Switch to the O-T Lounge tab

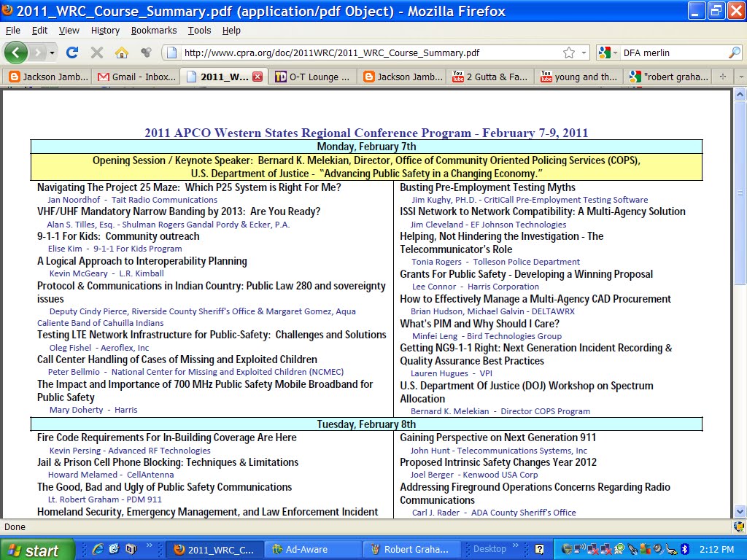point(312,77)
